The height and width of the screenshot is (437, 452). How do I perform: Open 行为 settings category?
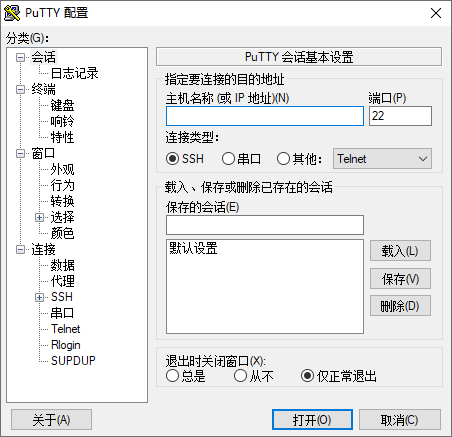[62, 185]
